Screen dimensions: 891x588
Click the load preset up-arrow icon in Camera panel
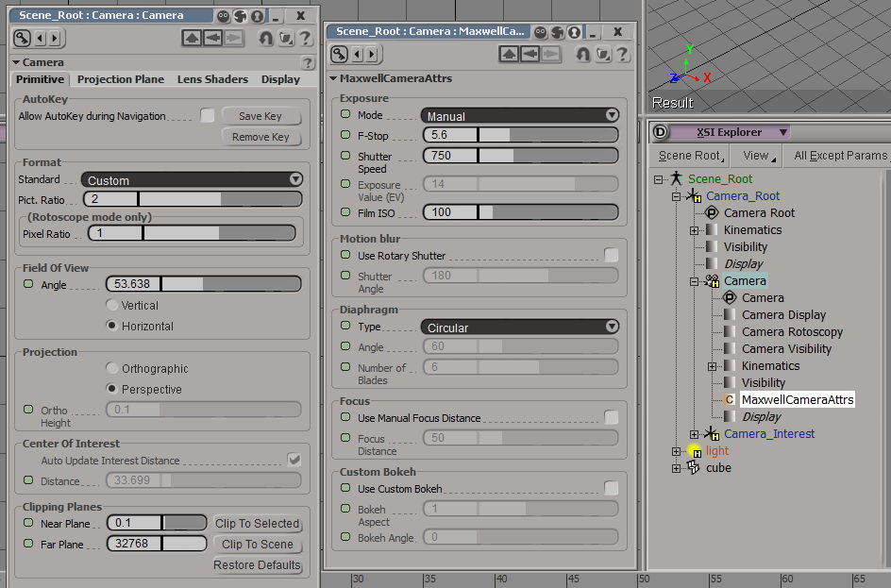pyautogui.click(x=192, y=39)
